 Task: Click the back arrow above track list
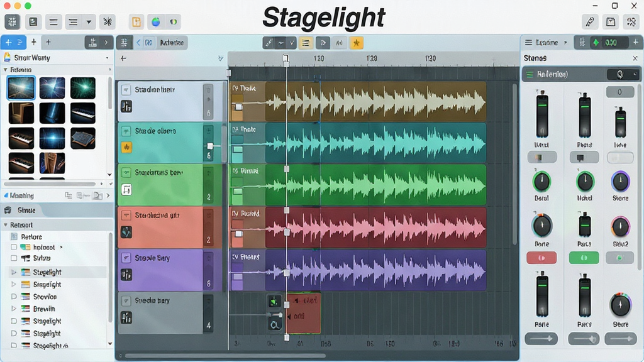click(123, 58)
